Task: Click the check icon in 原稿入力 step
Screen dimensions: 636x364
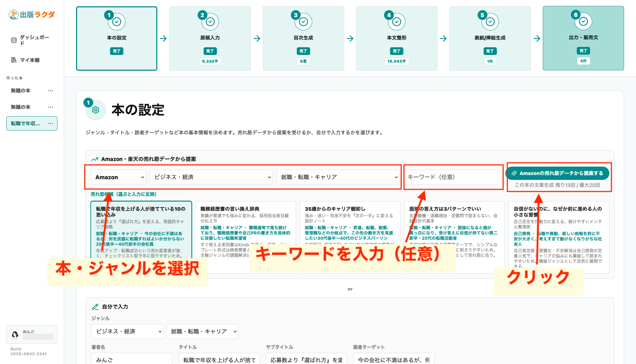Action: click(x=210, y=22)
